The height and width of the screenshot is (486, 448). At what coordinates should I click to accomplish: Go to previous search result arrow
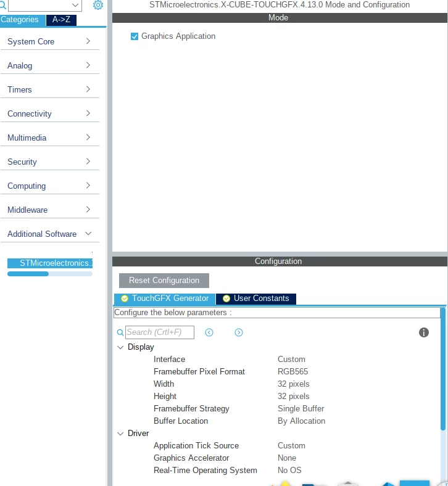coord(209,332)
